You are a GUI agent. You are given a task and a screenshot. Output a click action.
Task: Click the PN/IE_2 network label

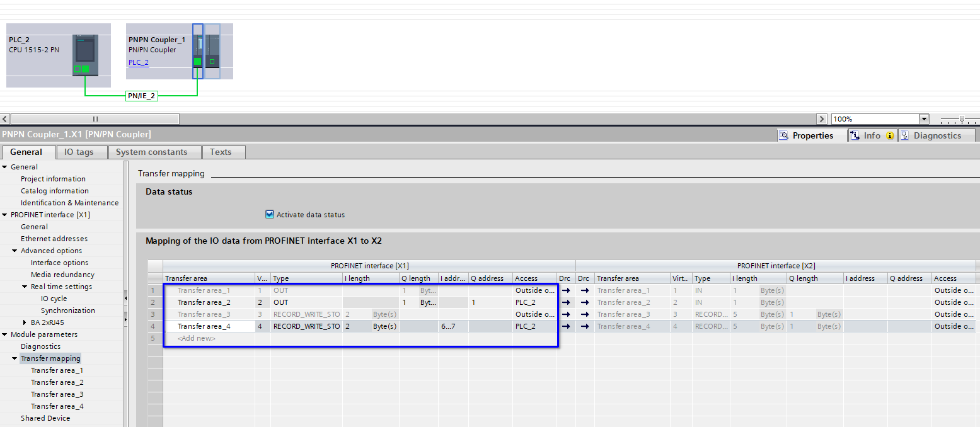[x=141, y=96]
